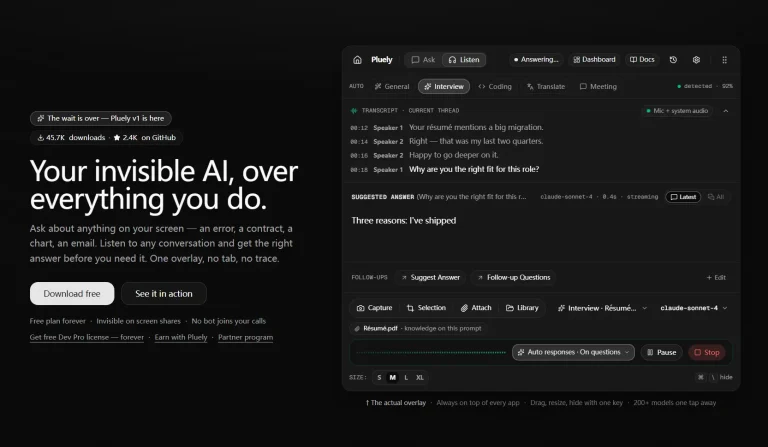
Task: Open the Auto responses · On questions dropdown
Action: pyautogui.click(x=574, y=353)
